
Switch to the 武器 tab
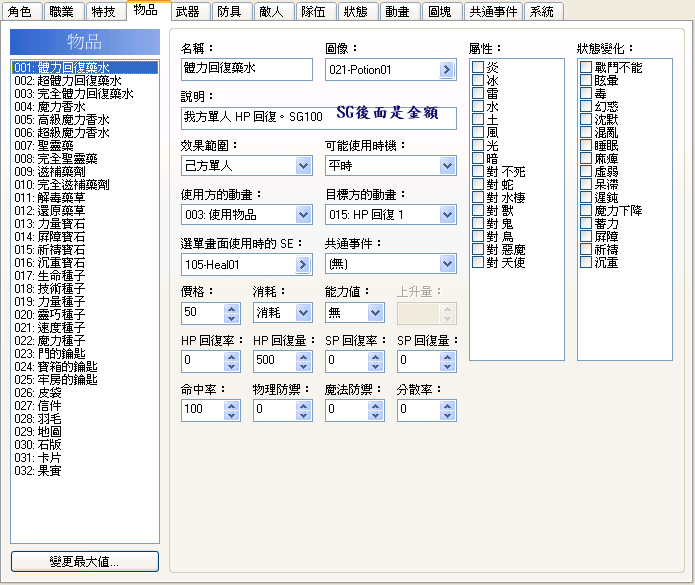[x=189, y=12]
